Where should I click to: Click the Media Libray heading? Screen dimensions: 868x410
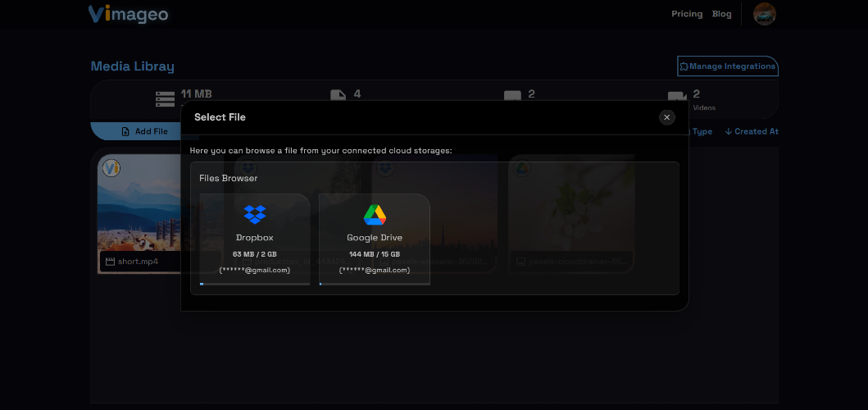click(x=132, y=66)
